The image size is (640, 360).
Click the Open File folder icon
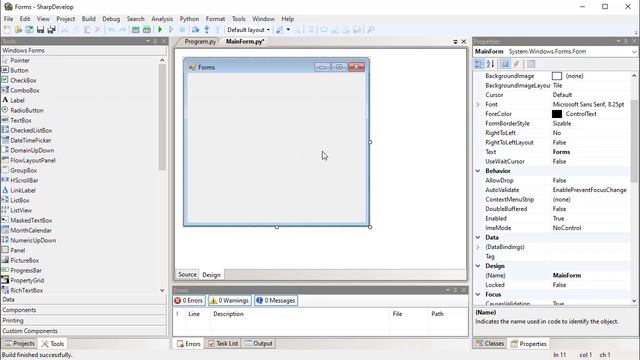pyautogui.click(x=18, y=30)
